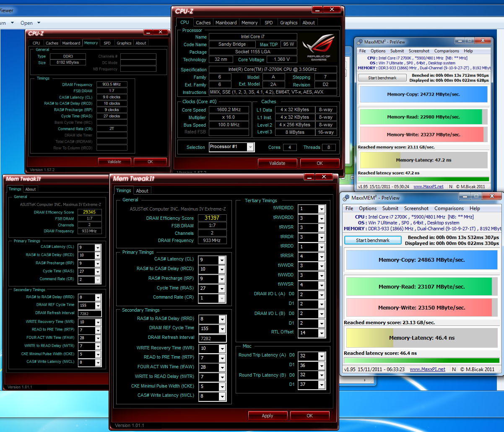Open Submit menu in top MaxxMEM window

pyautogui.click(x=397, y=51)
